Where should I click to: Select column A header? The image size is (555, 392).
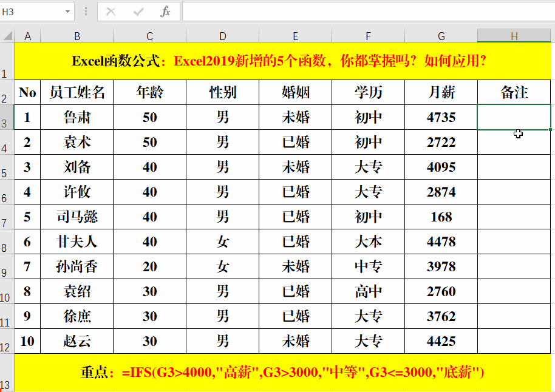(27, 36)
